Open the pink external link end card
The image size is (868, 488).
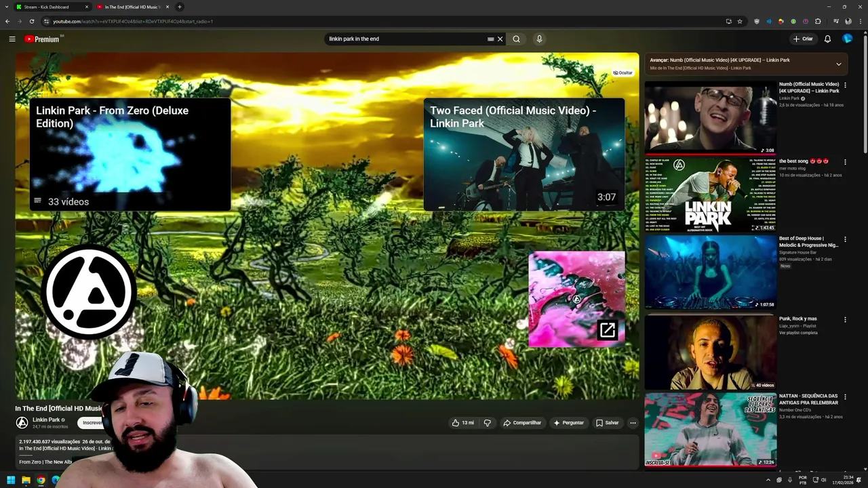(x=576, y=299)
